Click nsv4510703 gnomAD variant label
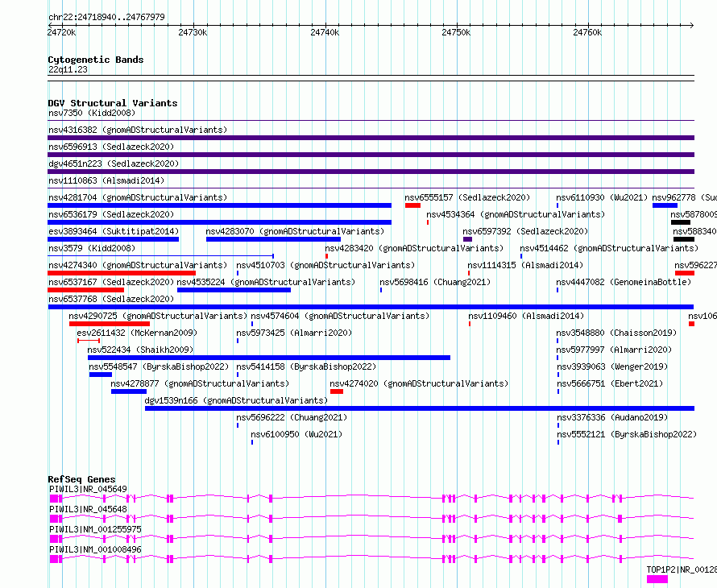This screenshot has height=588, width=717. click(x=325, y=265)
